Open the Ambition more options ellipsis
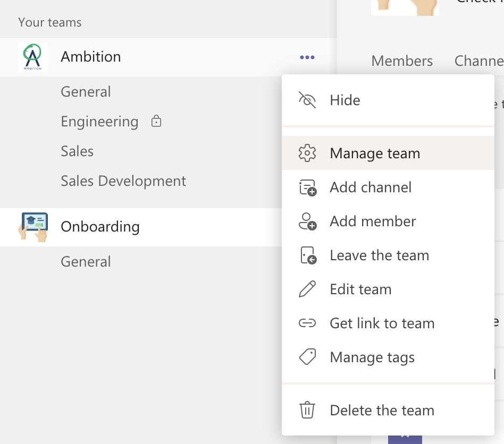Viewport: 504px width, 444px height. (307, 57)
